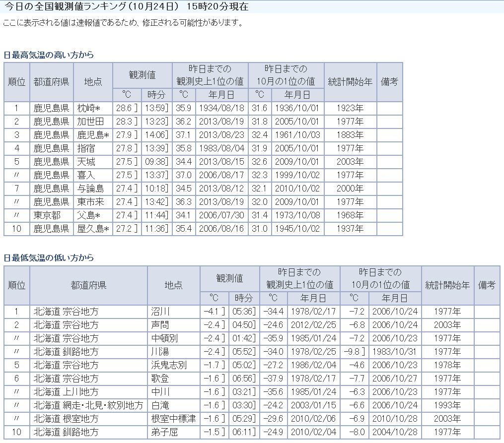Click the 北海道 上川地方 region cell
This screenshot has width=504, height=443.
[x=66, y=392]
